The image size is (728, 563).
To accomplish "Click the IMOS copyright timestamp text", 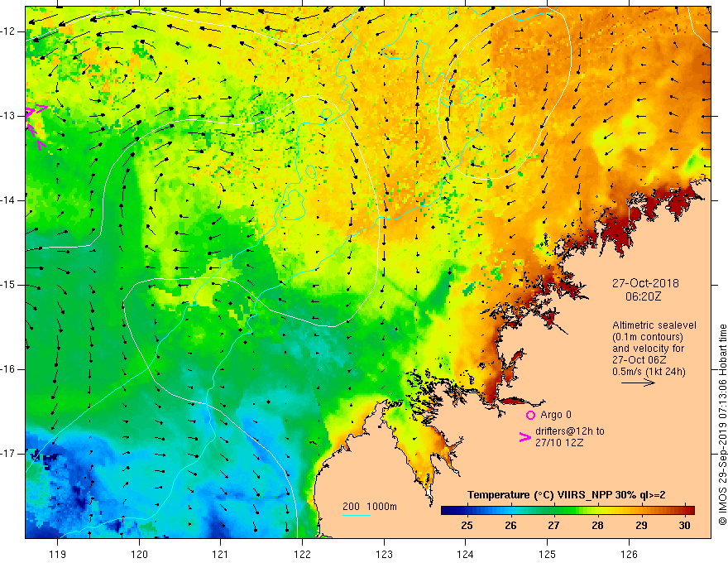I will (722, 425).
